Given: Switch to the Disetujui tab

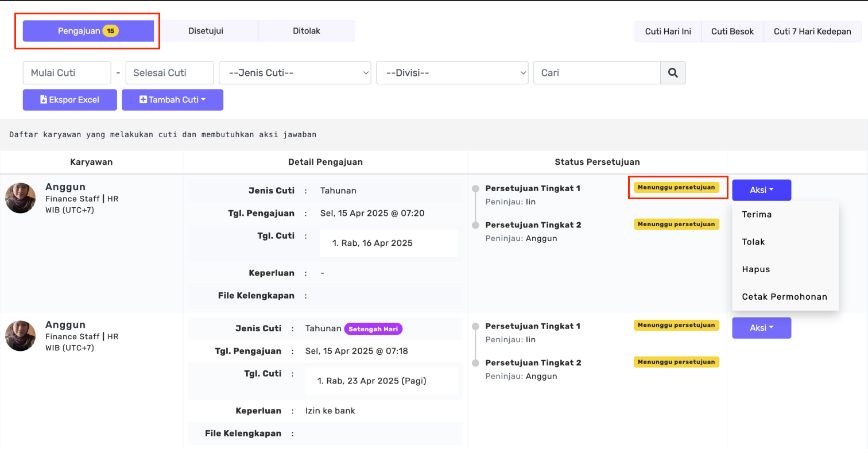Looking at the screenshot, I should tap(206, 31).
